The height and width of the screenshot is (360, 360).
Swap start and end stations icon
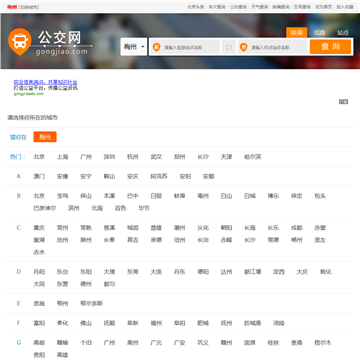pyautogui.click(x=229, y=47)
